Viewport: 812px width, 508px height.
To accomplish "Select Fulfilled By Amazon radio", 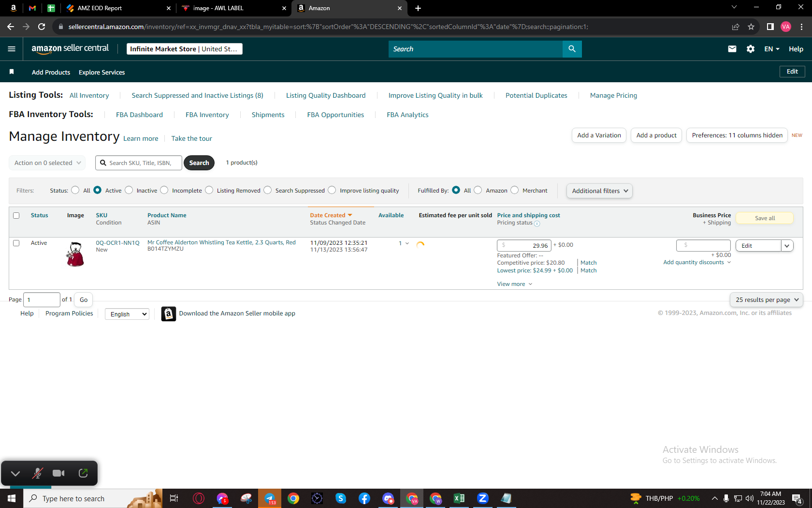I will (478, 190).
